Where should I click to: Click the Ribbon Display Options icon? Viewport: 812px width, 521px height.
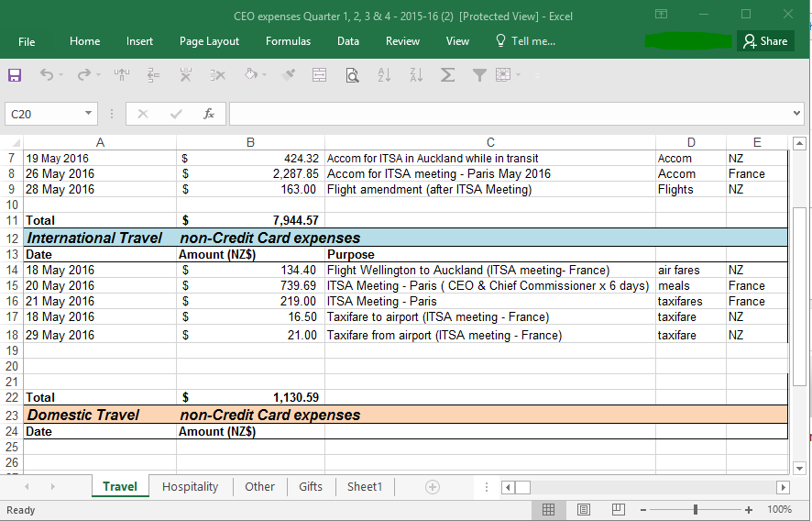(x=662, y=14)
